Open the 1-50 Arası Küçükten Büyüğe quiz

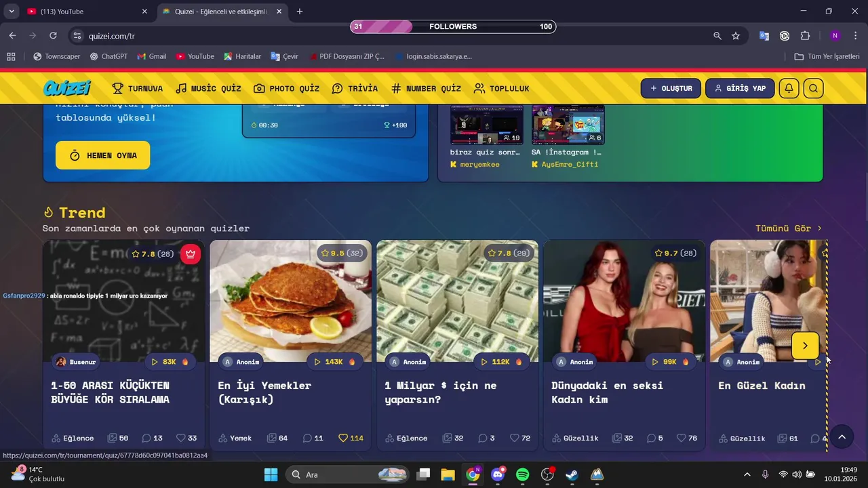[110, 392]
